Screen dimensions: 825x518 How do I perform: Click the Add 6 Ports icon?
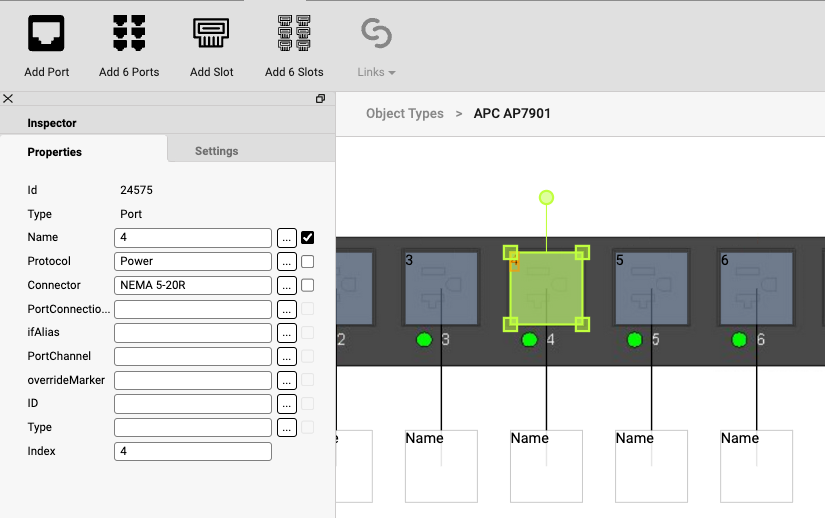tap(129, 34)
